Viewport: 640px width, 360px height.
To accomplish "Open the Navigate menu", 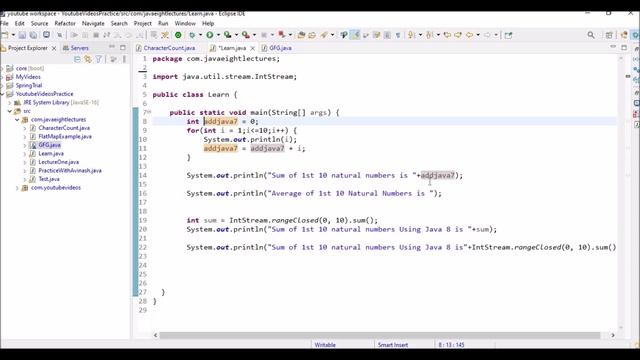I will (x=93, y=23).
